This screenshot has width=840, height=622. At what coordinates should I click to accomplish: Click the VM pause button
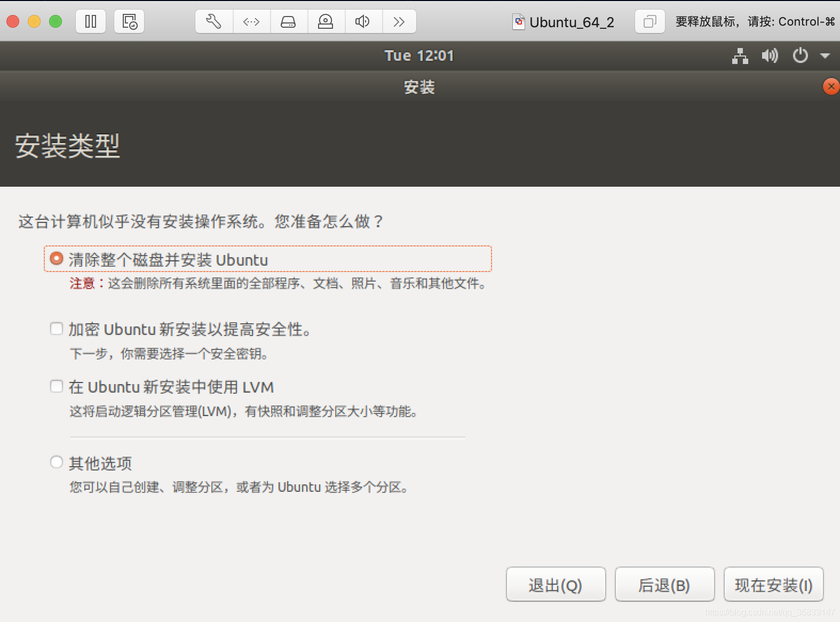point(91,21)
